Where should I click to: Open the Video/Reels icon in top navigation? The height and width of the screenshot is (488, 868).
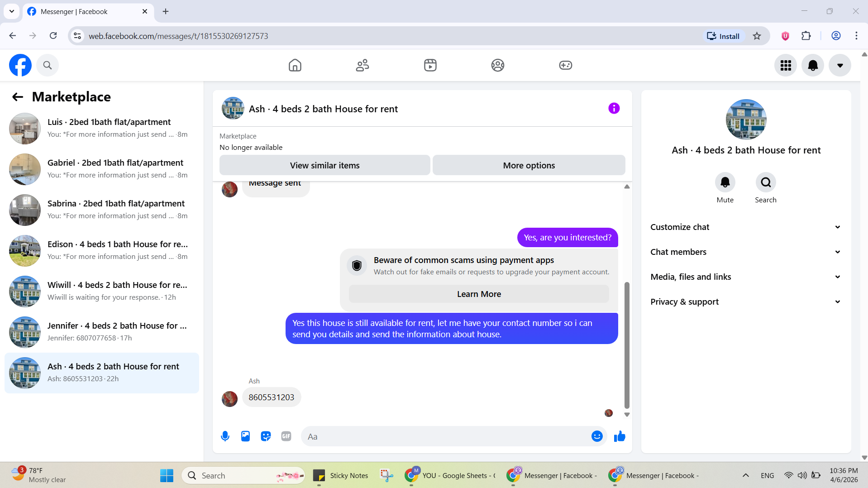pyautogui.click(x=430, y=65)
